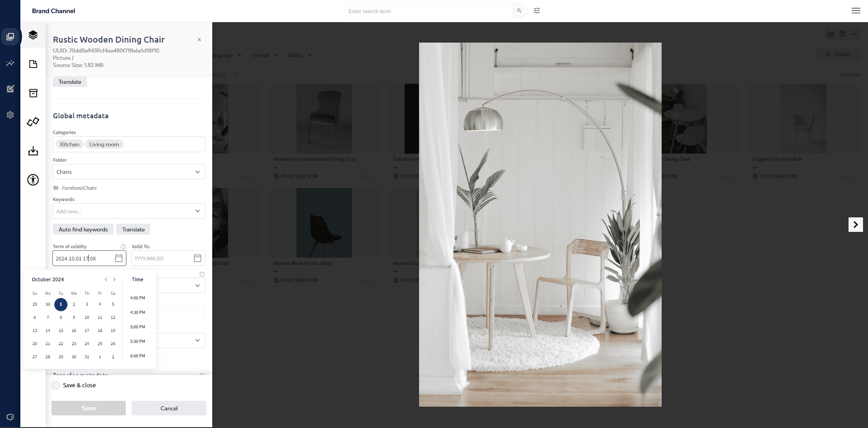The height and width of the screenshot is (428, 868).
Task: Close the Rustic Wooden Dining Chair panel
Action: [x=199, y=40]
